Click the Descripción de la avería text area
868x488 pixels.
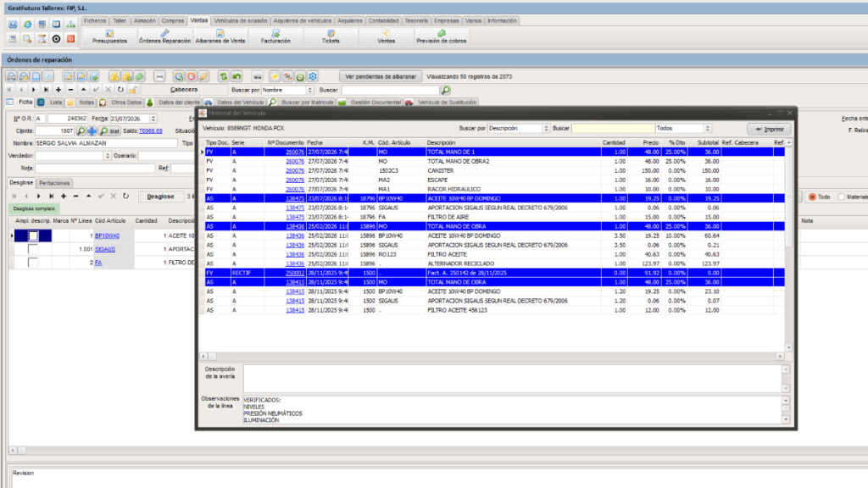coord(514,379)
